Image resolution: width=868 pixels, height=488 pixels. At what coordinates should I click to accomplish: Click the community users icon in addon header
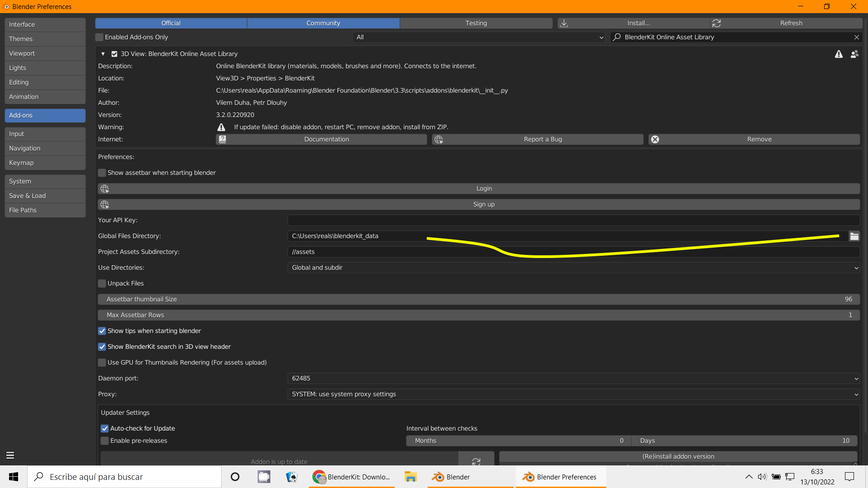pos(854,54)
